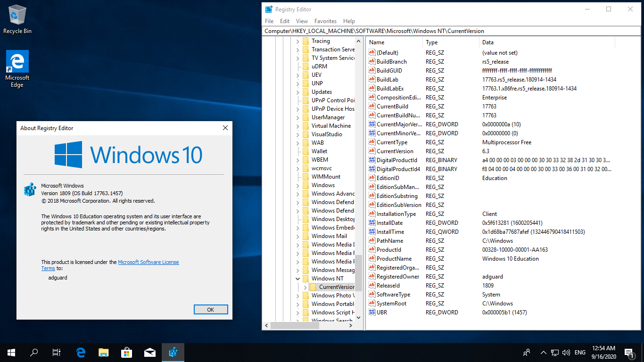Select the (Default) value row
Image resolution: width=644 pixels, height=362 pixels.
coord(490,53)
